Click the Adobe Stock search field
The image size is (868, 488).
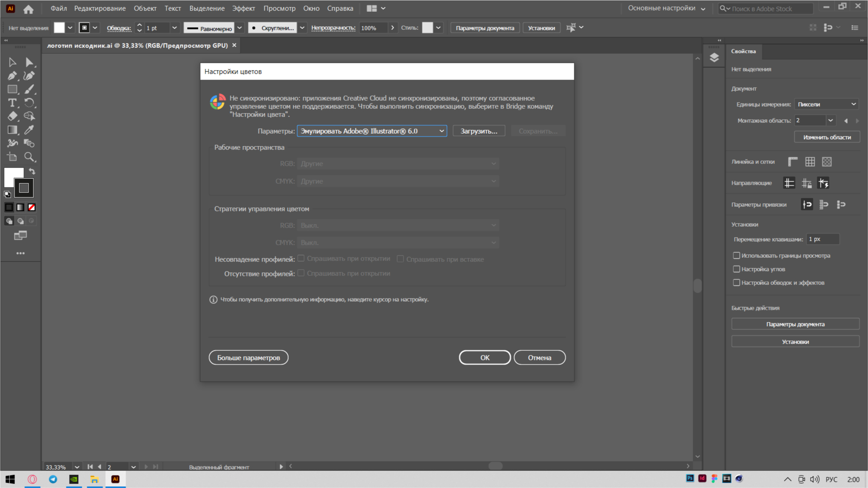766,9
